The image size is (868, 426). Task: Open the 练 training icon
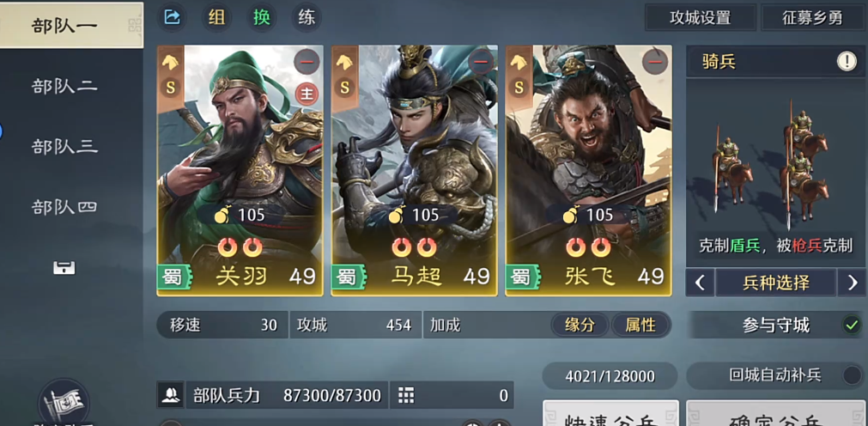pos(307,18)
